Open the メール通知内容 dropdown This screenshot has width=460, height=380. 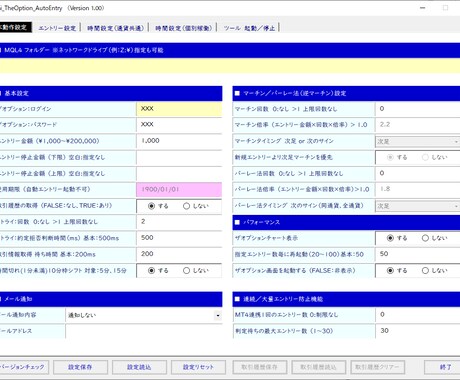point(217,315)
